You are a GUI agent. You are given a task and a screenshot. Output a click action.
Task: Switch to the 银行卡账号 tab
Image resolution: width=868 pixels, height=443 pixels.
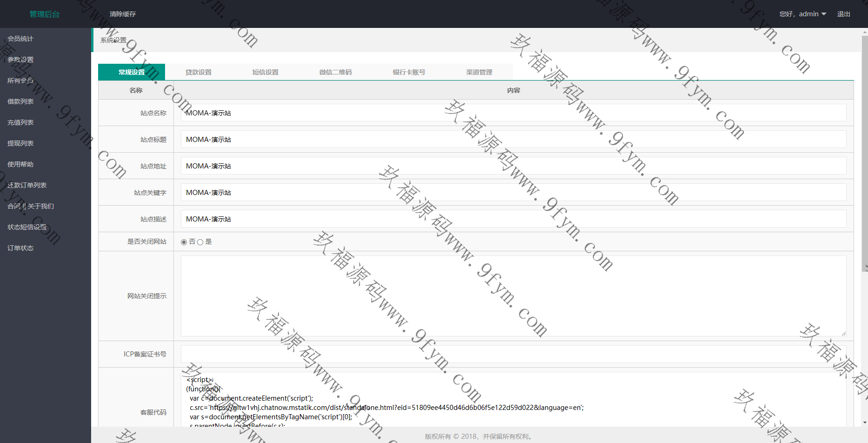[409, 72]
